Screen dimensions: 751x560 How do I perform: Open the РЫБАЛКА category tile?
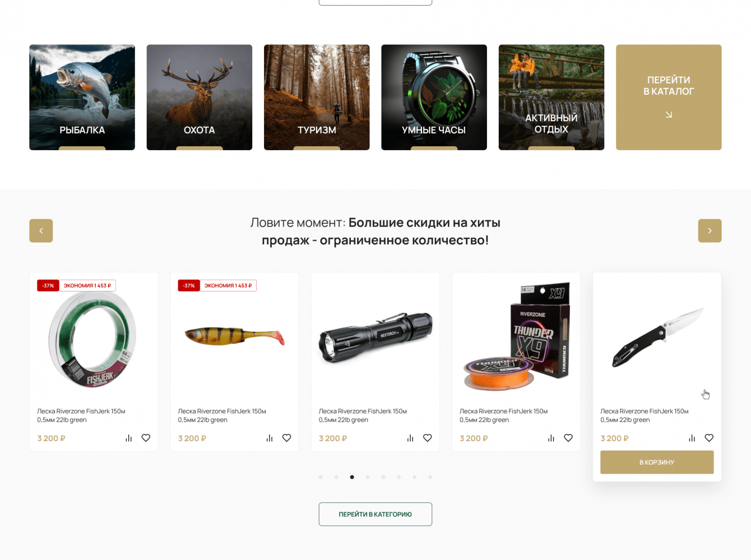(x=82, y=97)
